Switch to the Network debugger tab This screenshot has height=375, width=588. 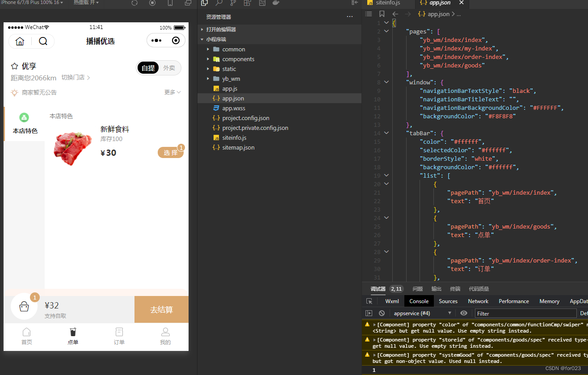(478, 301)
